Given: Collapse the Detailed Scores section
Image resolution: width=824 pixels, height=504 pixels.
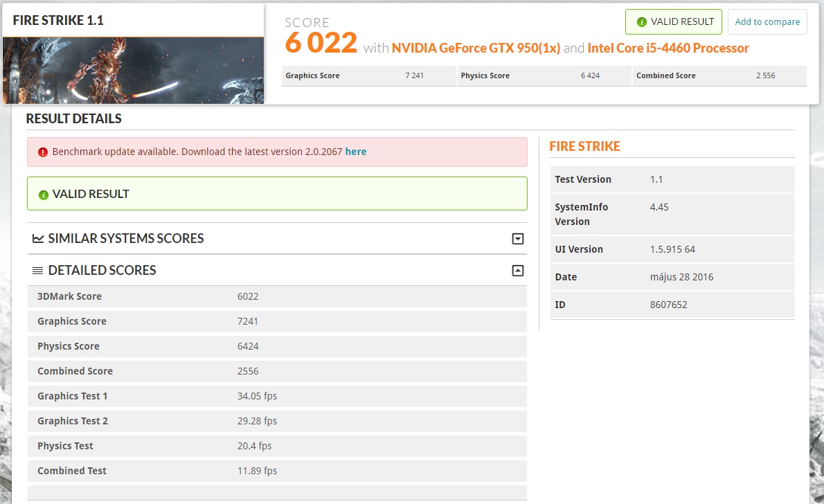Looking at the screenshot, I should point(518,271).
